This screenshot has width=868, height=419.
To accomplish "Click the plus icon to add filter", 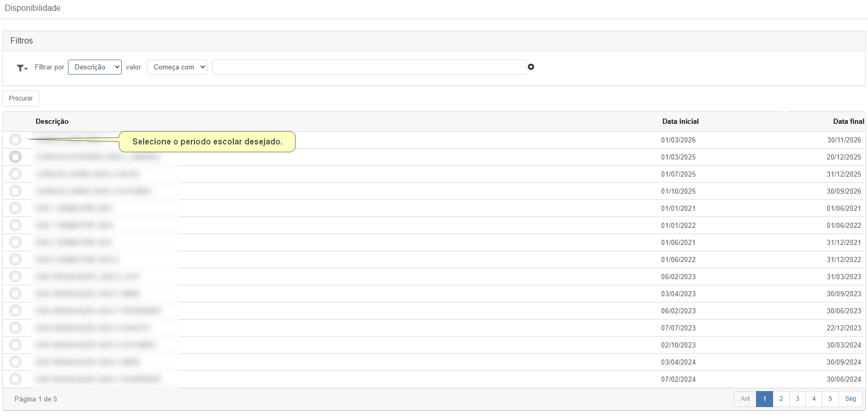I will 531,67.
